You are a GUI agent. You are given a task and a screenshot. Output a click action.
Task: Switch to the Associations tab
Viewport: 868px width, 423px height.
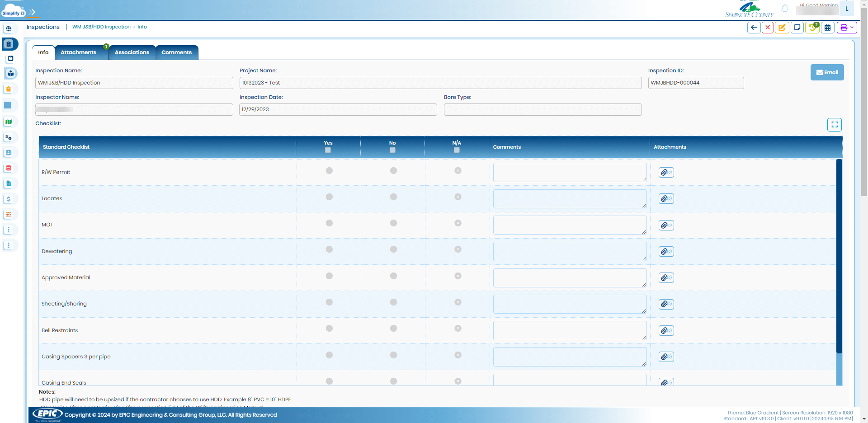pyautogui.click(x=132, y=52)
